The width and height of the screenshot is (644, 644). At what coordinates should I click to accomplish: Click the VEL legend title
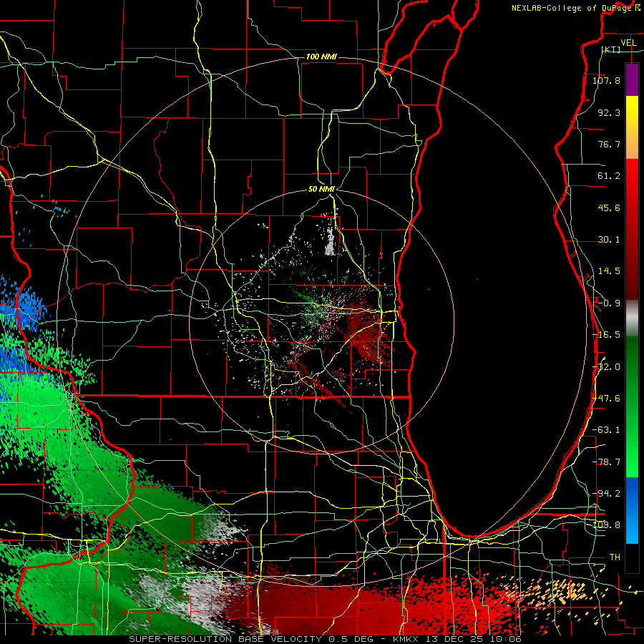click(629, 43)
